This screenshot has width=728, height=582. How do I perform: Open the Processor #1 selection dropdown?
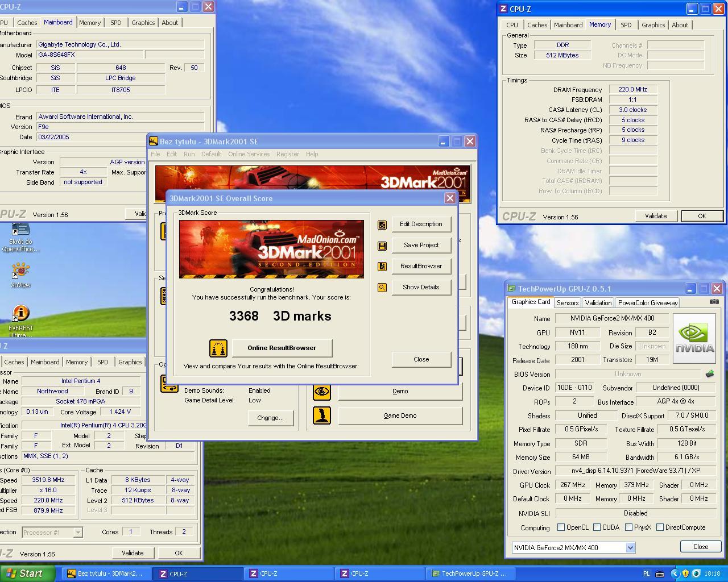[78, 533]
